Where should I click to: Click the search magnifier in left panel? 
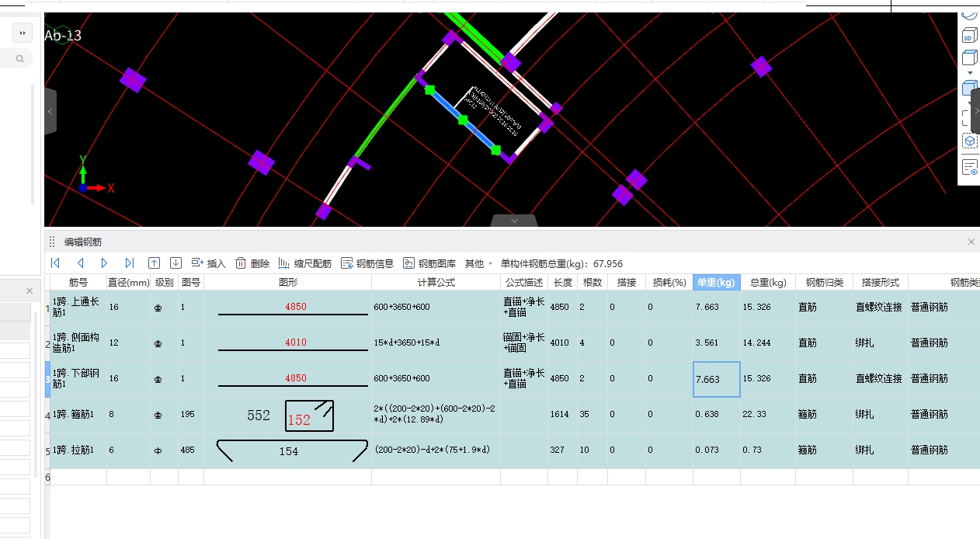19,58
